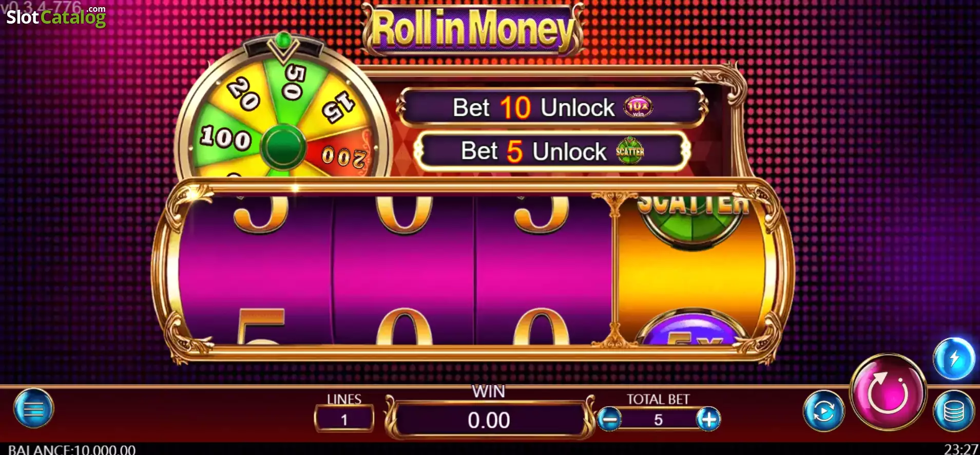Click the Roll in Money title logo
Screen dimensions: 980x455
point(473,28)
